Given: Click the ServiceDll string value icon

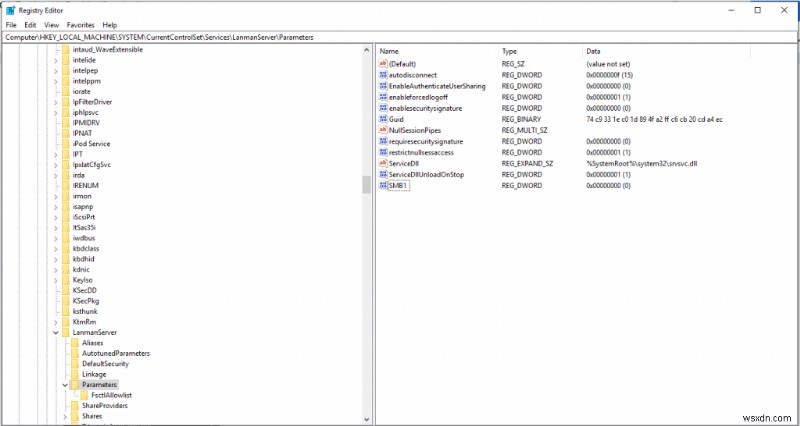Looking at the screenshot, I should (383, 163).
